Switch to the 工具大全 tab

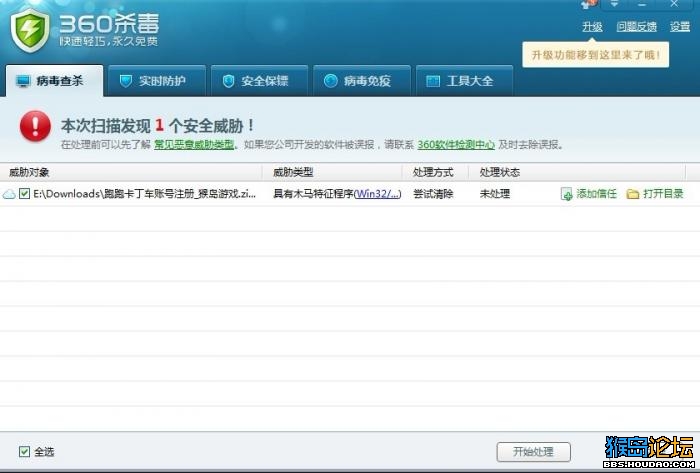(464, 81)
